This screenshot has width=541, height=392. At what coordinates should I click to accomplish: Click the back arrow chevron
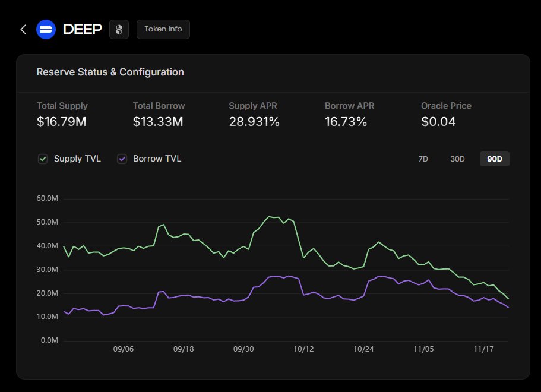tap(23, 29)
